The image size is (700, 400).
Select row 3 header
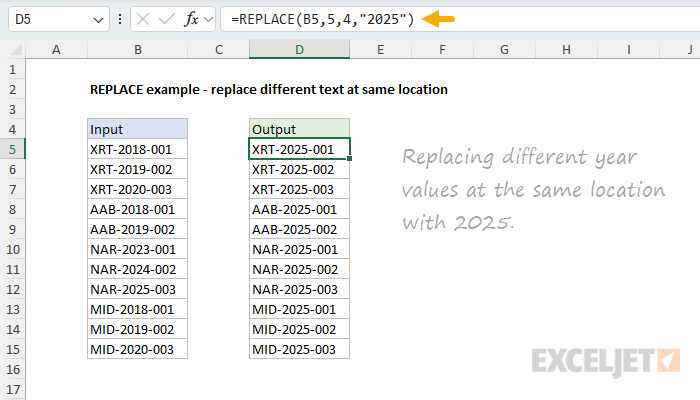coord(12,109)
